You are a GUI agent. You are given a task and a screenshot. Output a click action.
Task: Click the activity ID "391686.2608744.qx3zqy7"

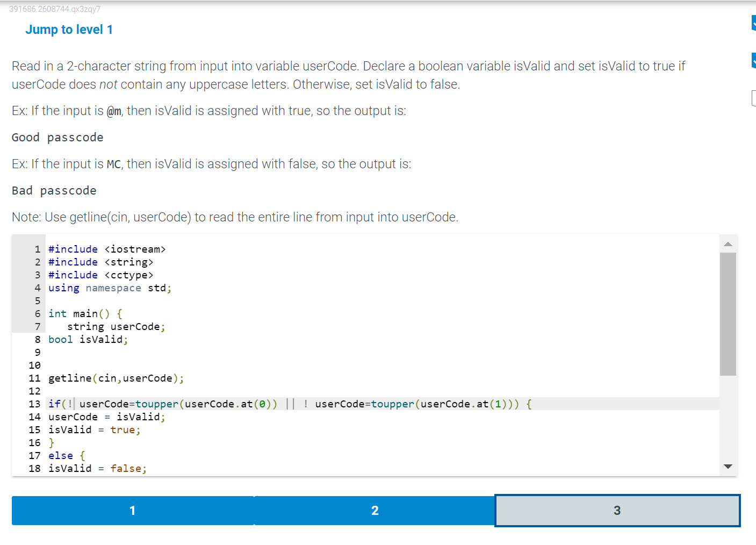[x=55, y=9]
